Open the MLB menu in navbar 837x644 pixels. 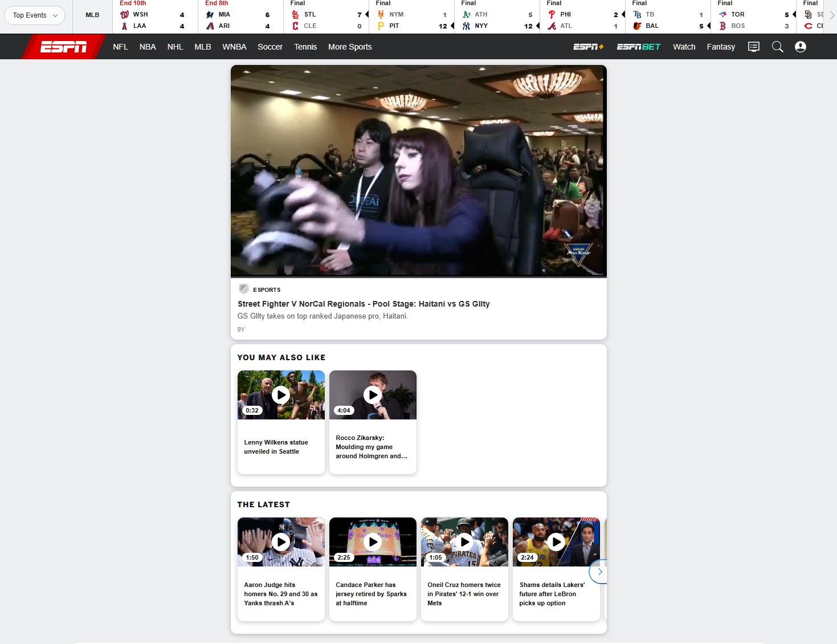tap(202, 47)
